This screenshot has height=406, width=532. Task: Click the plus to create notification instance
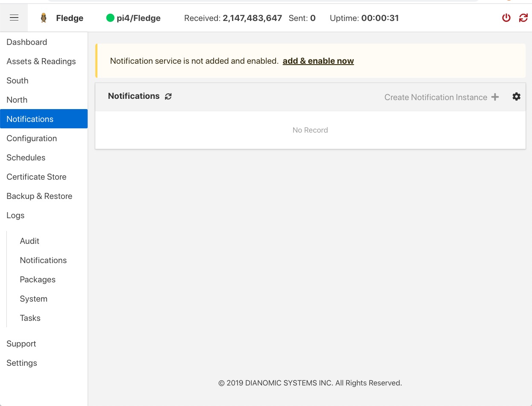pyautogui.click(x=495, y=97)
